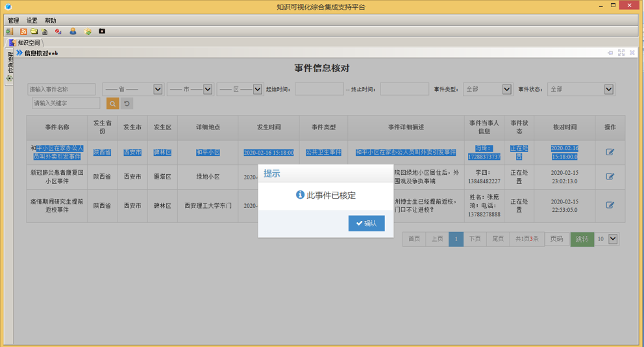Select the 知识空间 tab
Viewport: 644px width, 347px height.
click(x=25, y=43)
